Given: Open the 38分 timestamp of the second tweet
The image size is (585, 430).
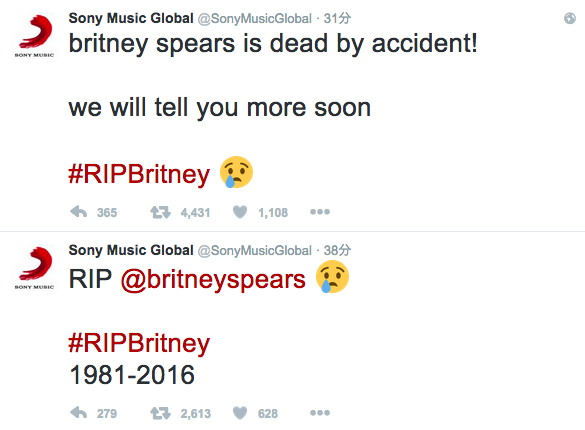Looking at the screenshot, I should [337, 250].
